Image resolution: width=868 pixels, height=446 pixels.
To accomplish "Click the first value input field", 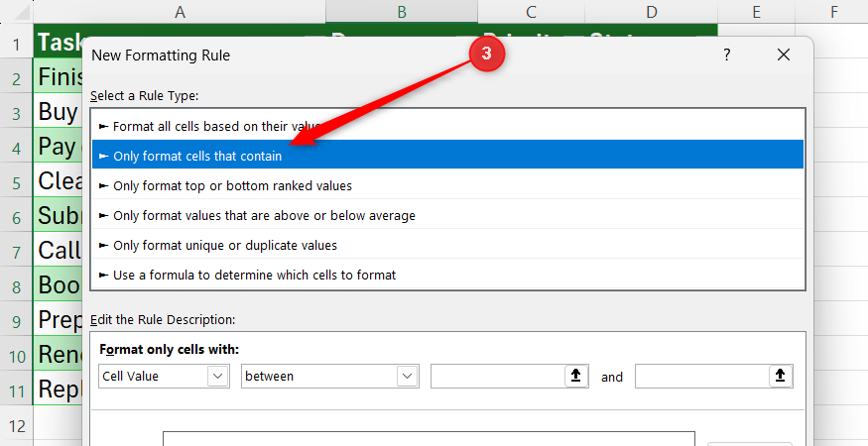I will [x=497, y=377].
